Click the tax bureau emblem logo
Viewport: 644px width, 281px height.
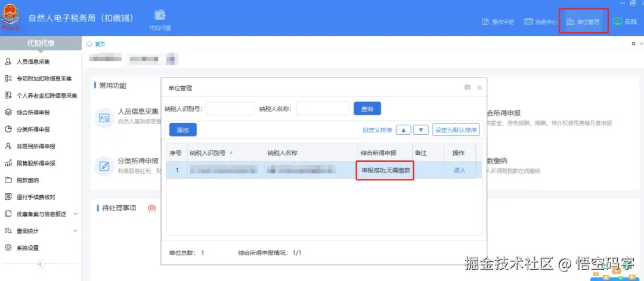(x=11, y=18)
